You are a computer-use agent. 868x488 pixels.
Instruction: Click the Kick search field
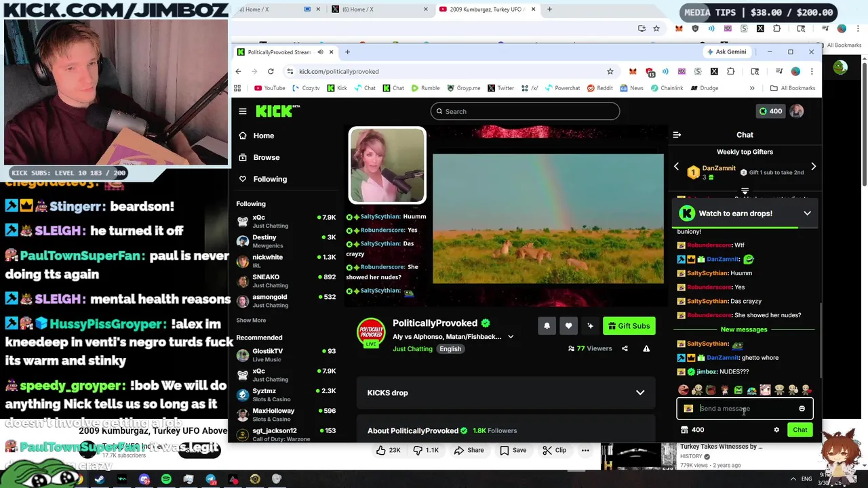pos(525,111)
